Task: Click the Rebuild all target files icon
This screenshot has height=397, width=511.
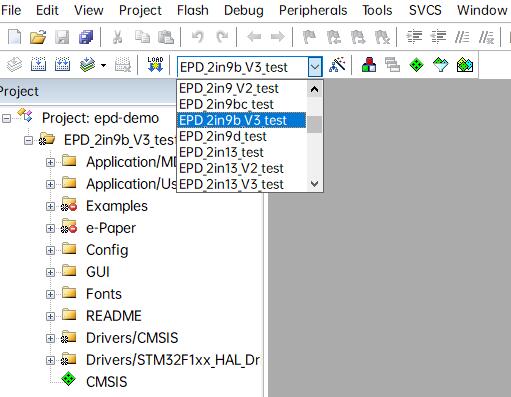Action: pos(62,64)
